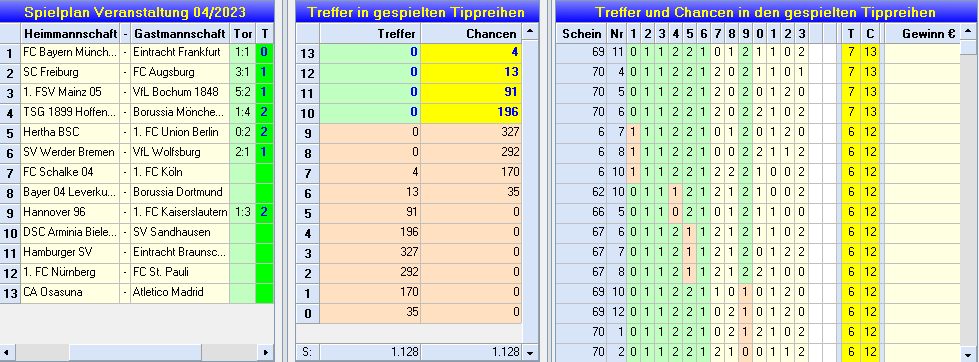Select the DSC Arminia Biele... cell
The width and height of the screenshot is (979, 362).
tap(70, 233)
